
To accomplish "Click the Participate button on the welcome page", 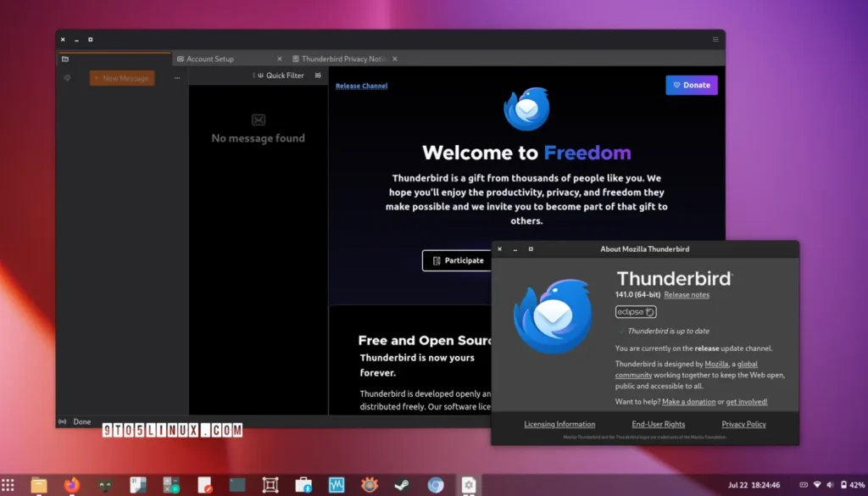I will coord(458,260).
